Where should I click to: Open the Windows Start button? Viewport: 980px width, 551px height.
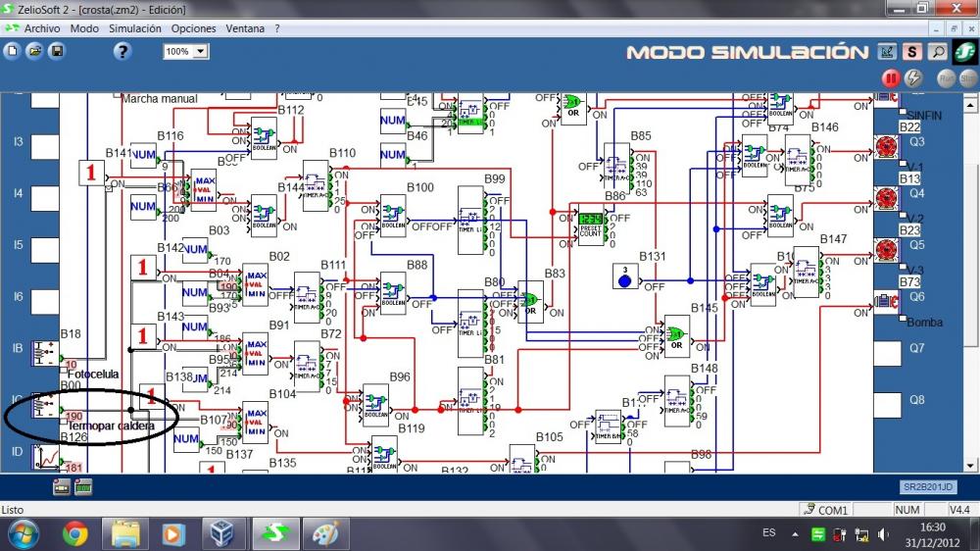coord(23,534)
